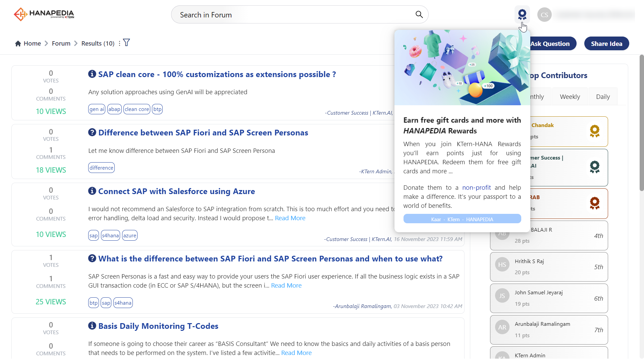Go to Forum breadcrumb
Image resolution: width=644 pixels, height=362 pixels.
pyautogui.click(x=61, y=44)
